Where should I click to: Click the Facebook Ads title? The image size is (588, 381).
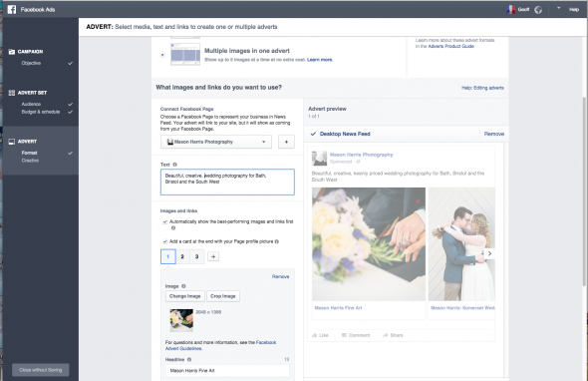click(38, 10)
